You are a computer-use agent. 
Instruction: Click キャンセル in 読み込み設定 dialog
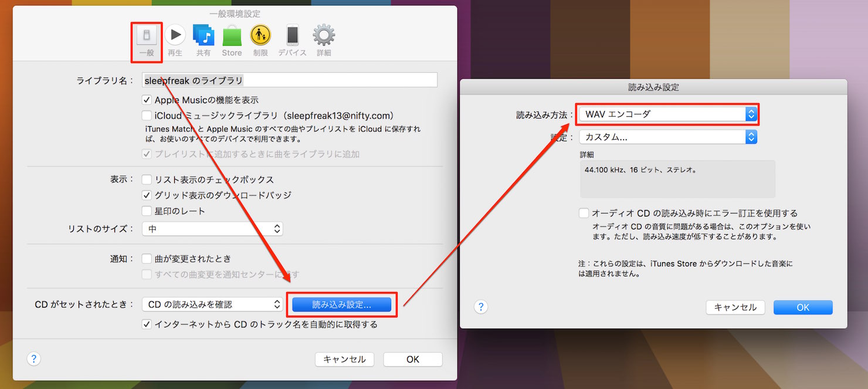(735, 307)
